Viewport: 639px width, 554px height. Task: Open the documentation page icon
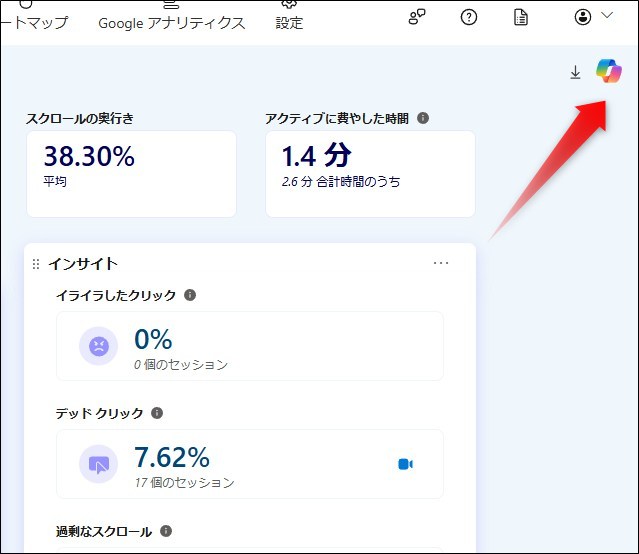coord(521,17)
